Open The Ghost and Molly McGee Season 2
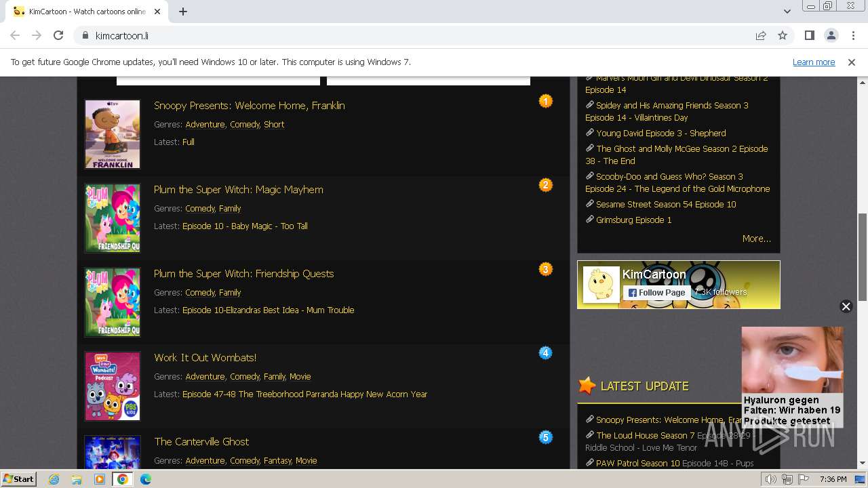Viewport: 868px width, 488px height. (676, 155)
